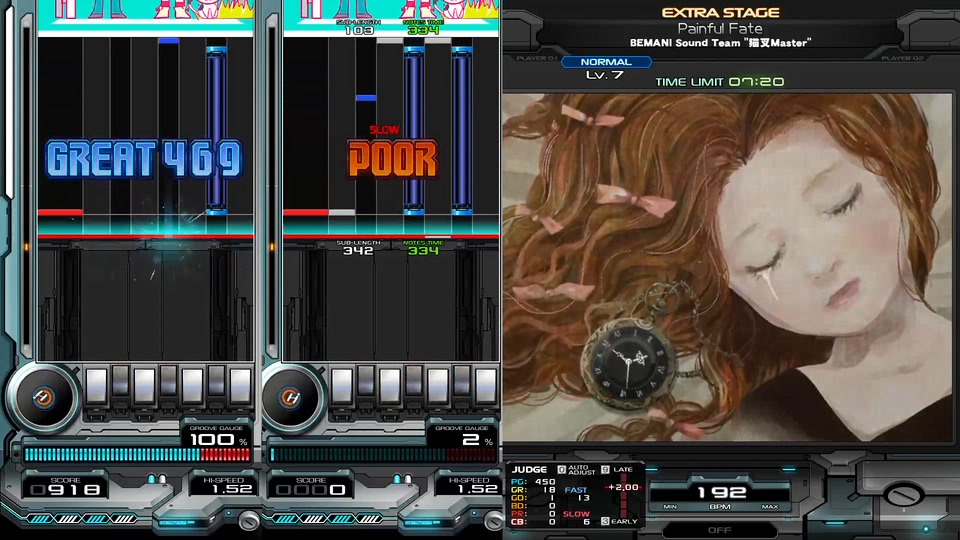Click the +2.00 timing adjust value
The height and width of the screenshot is (540, 960).
623,487
